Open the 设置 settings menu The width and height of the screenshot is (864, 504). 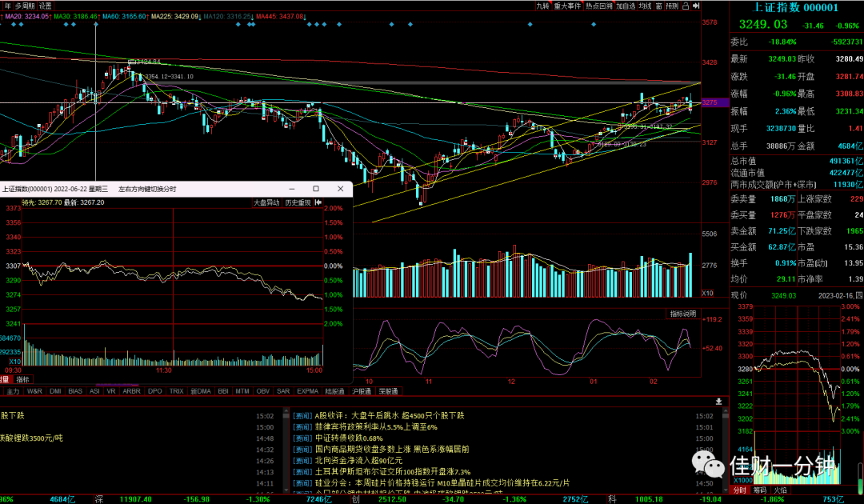pyautogui.click(x=45, y=6)
